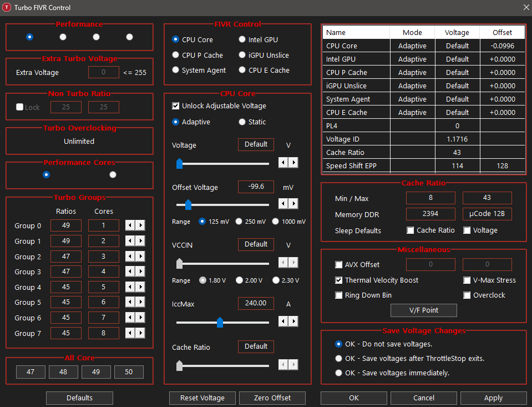The height and width of the screenshot is (407, 532).
Task: Click Group 4 right arrow stepper
Action: tap(140, 287)
